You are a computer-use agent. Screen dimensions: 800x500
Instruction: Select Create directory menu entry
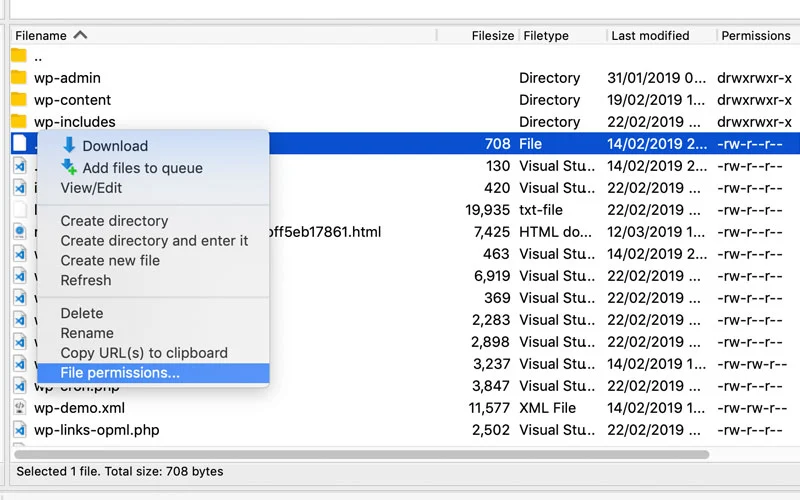click(114, 220)
